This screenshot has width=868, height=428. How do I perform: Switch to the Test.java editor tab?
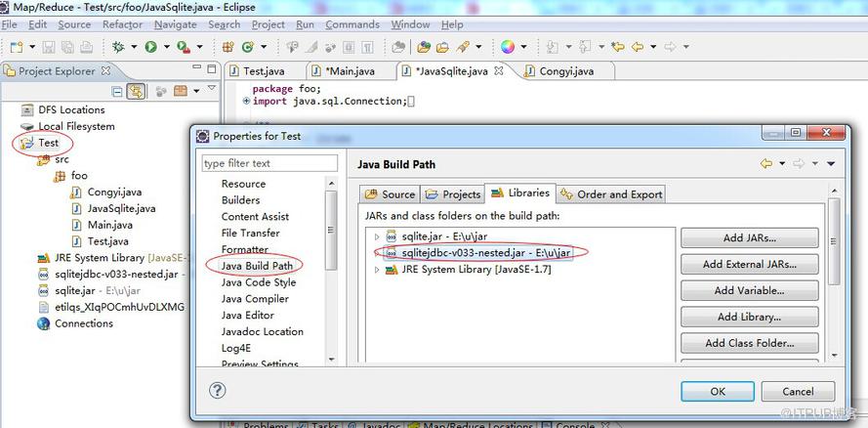coord(264,71)
